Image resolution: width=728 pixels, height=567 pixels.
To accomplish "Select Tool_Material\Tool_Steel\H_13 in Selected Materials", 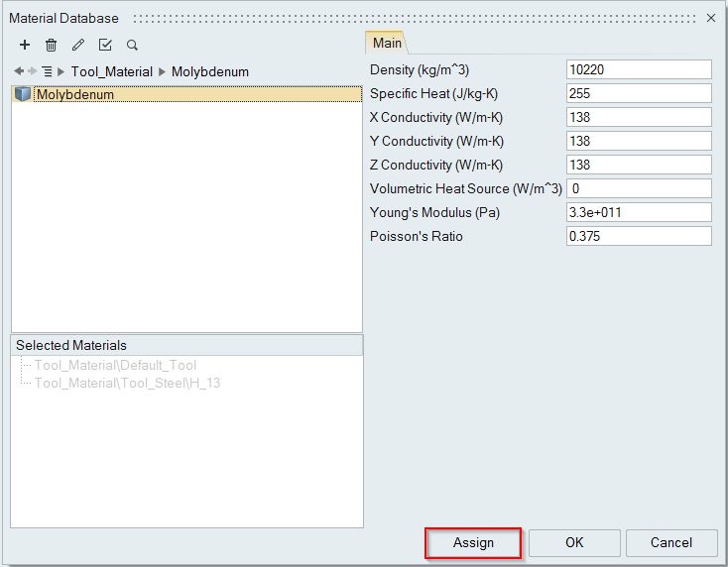I will click(127, 383).
